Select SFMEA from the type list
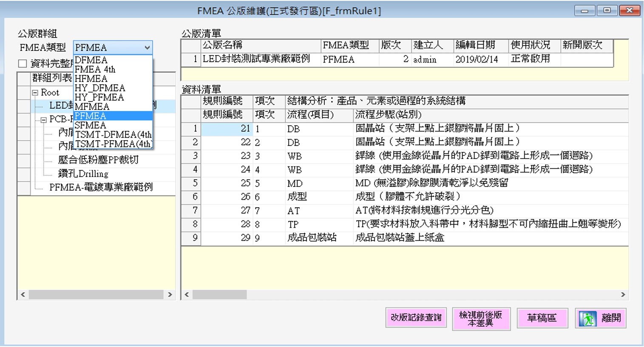This screenshot has width=644, height=347. click(x=90, y=125)
